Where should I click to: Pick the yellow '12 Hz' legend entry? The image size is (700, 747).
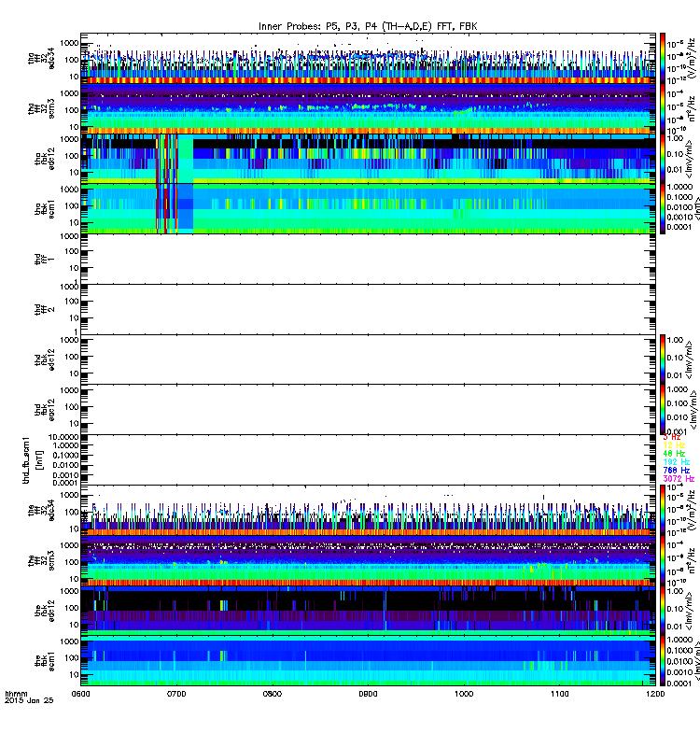[x=674, y=445]
